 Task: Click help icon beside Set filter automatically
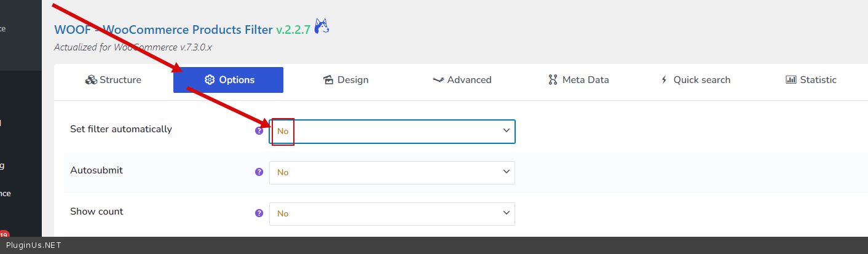pyautogui.click(x=259, y=130)
